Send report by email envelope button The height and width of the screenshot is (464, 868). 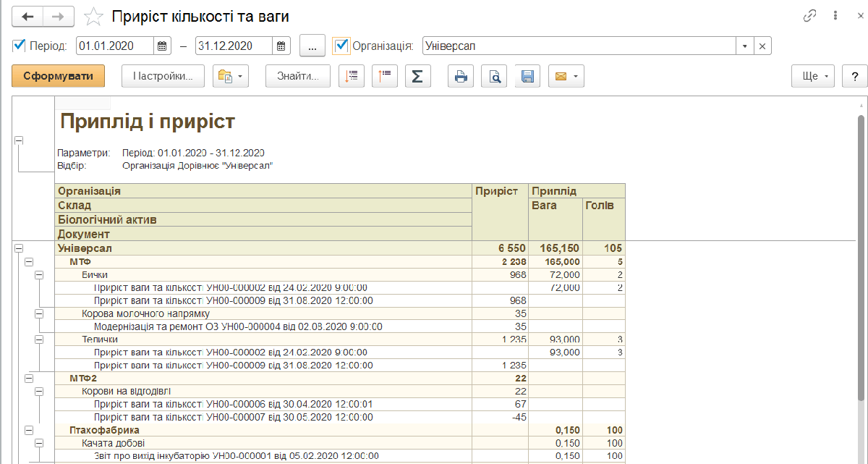(x=566, y=76)
